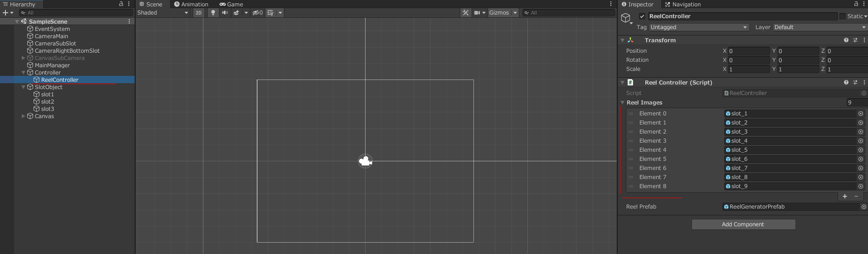Open grid settings dropdown arrow
868x254 pixels.
pos(280,13)
